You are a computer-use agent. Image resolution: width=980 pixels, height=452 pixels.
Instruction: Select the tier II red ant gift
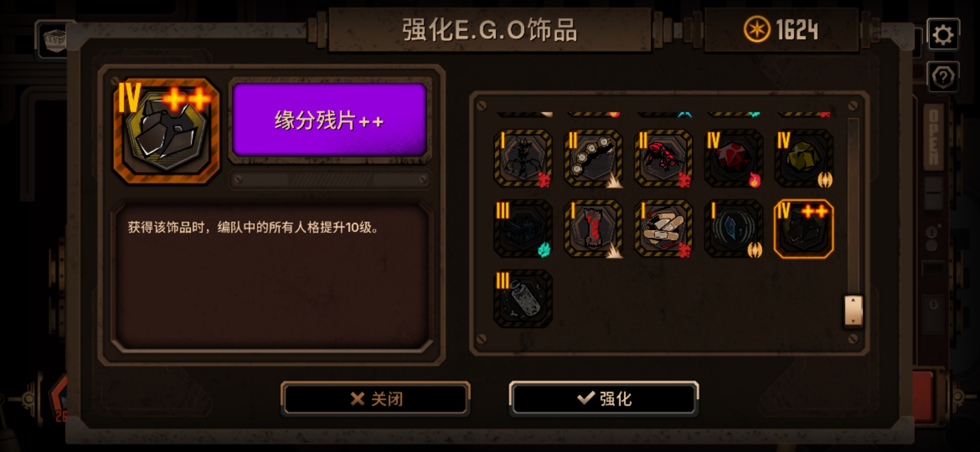coord(663,158)
